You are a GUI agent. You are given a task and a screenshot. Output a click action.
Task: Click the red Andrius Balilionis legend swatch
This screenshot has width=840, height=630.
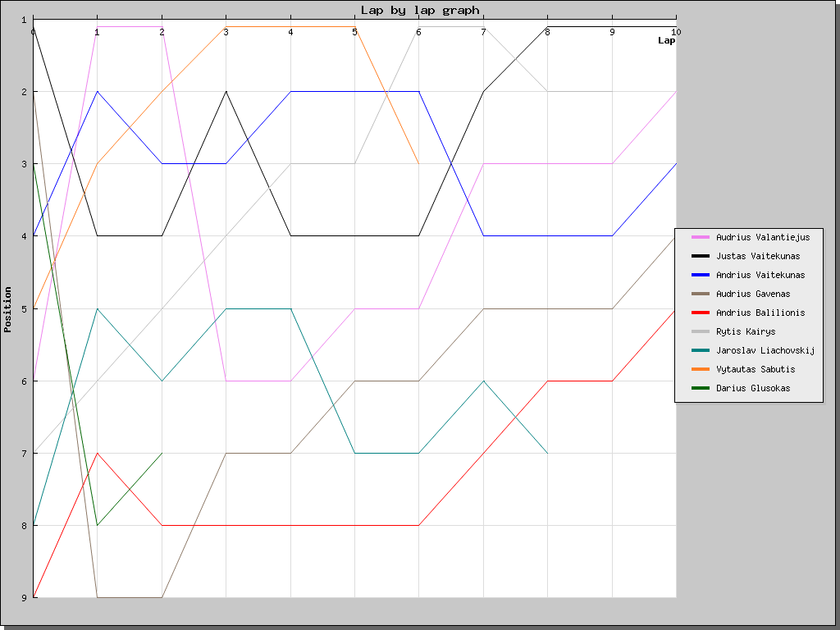tap(701, 313)
